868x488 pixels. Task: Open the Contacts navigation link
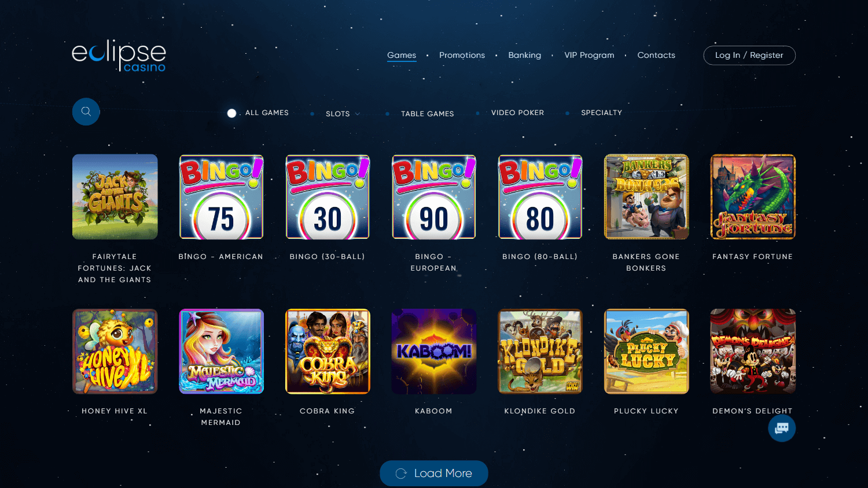(x=656, y=55)
